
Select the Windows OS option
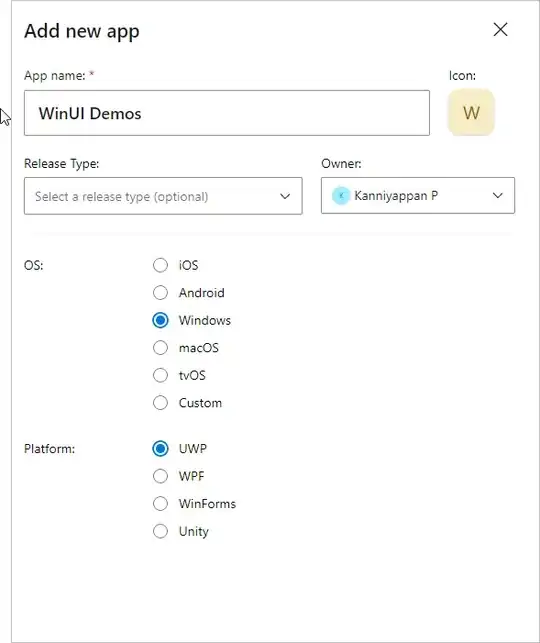(x=160, y=320)
